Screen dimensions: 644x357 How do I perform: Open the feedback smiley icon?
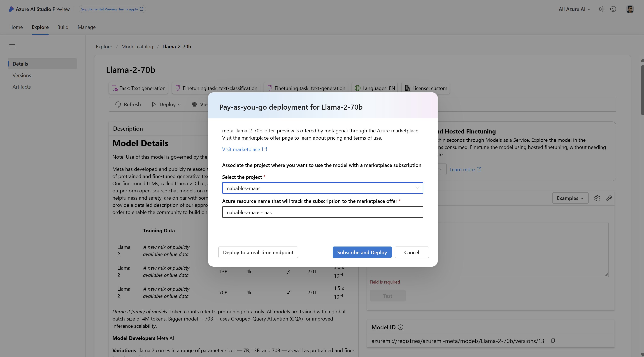pos(613,9)
